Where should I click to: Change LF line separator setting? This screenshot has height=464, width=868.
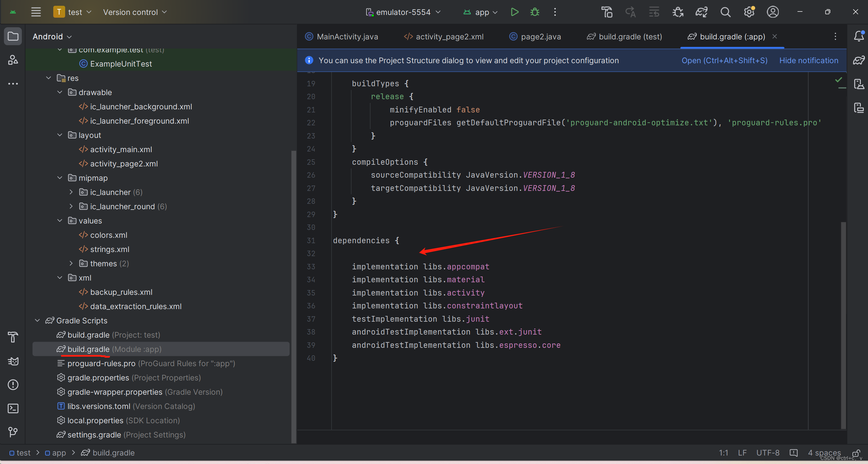(x=742, y=453)
